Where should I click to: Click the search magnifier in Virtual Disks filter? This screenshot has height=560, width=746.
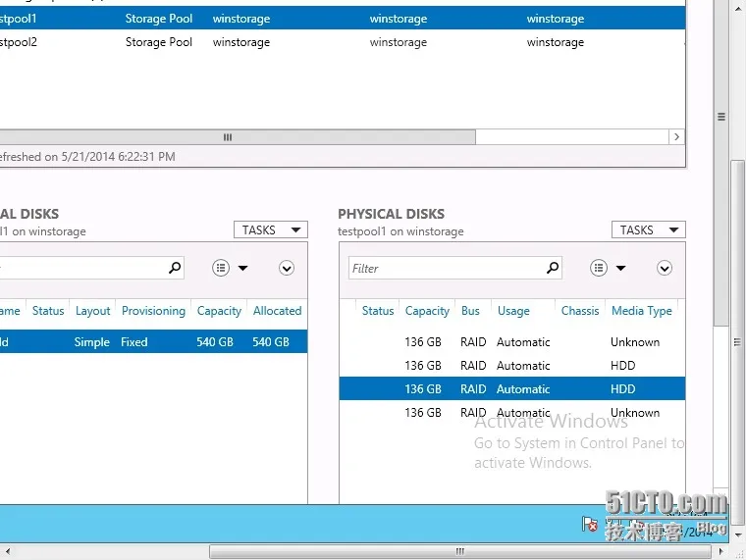click(x=175, y=268)
